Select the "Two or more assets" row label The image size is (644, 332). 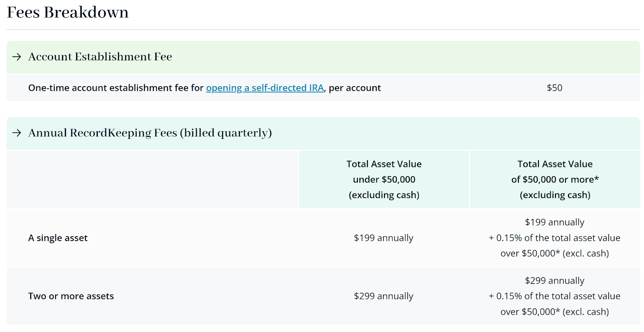coord(71,296)
